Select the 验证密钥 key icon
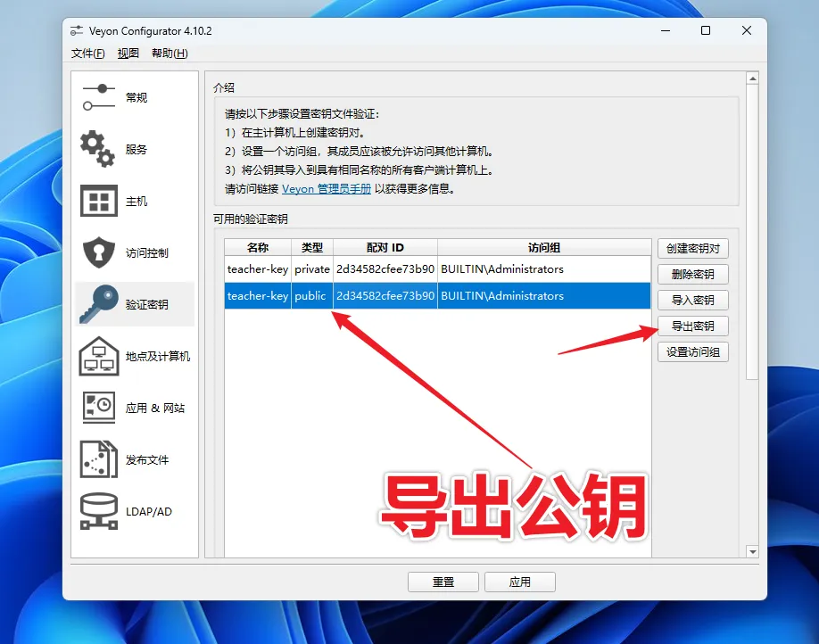This screenshot has height=644, width=819. [99, 304]
